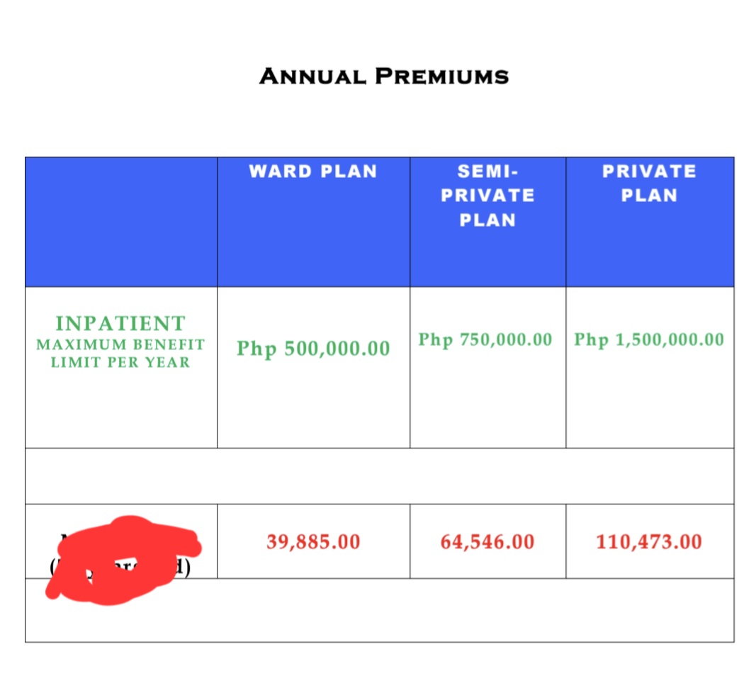The image size is (756, 700).
Task: Click the word Annual in the title
Action: tap(313, 76)
